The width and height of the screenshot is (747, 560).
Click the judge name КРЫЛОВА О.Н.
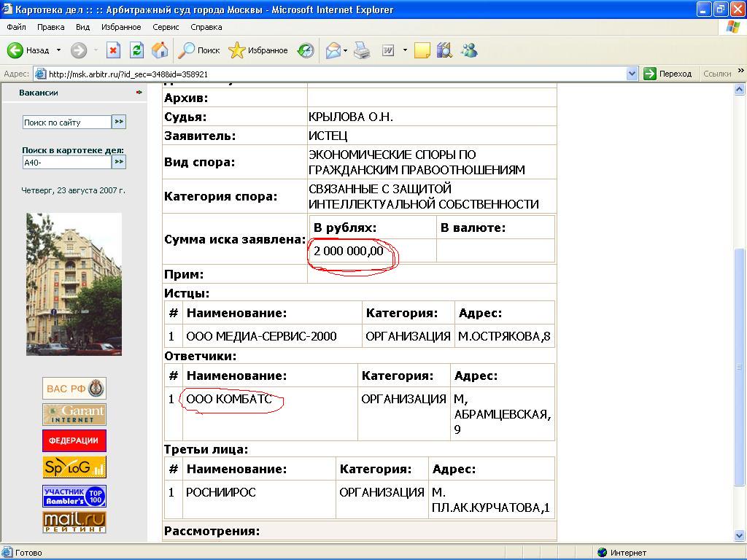point(351,117)
